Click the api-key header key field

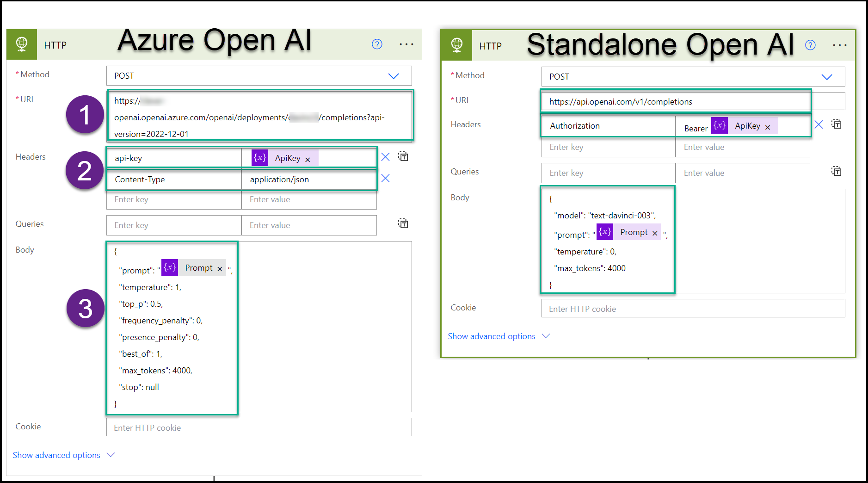[174, 158]
